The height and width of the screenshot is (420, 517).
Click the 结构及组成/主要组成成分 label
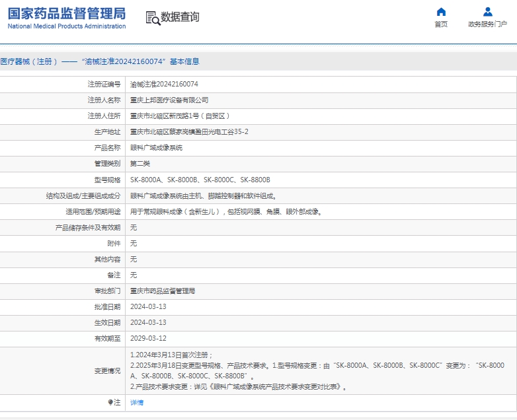point(83,196)
